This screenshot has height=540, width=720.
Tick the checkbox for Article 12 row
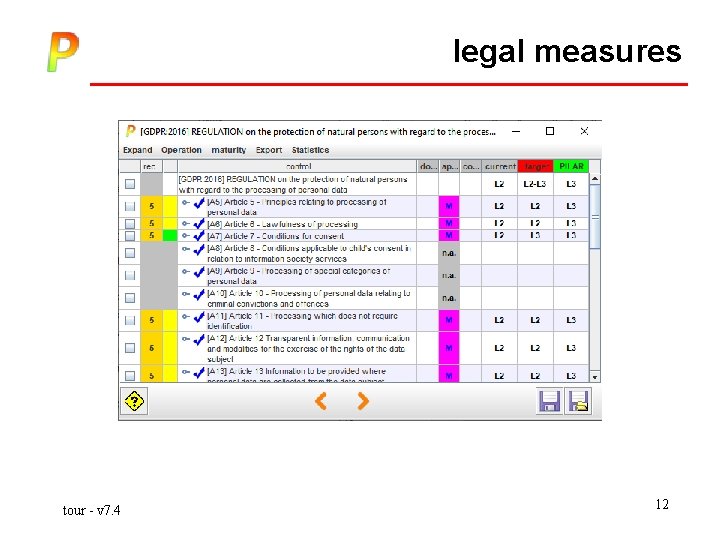tap(130, 348)
